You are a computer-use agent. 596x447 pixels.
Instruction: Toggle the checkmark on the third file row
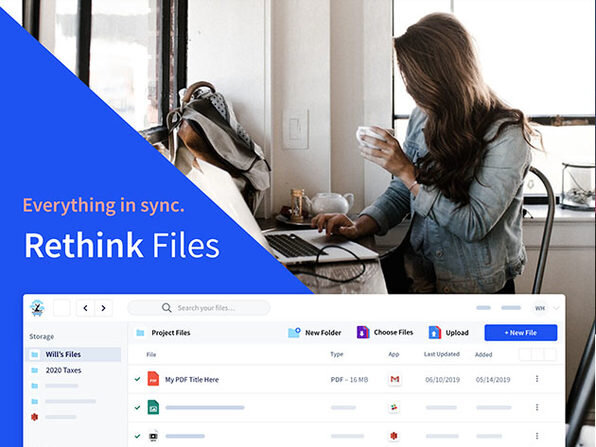(x=138, y=436)
